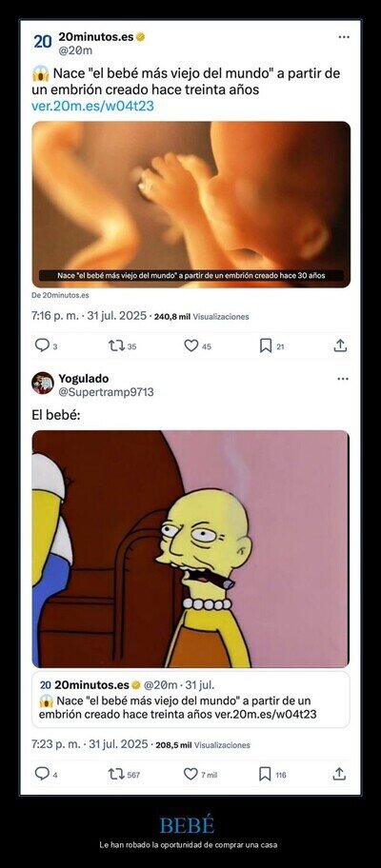This screenshot has height=868, width=381.
Task: Open reply icon on 20minutos.es tweet
Action: (42, 345)
